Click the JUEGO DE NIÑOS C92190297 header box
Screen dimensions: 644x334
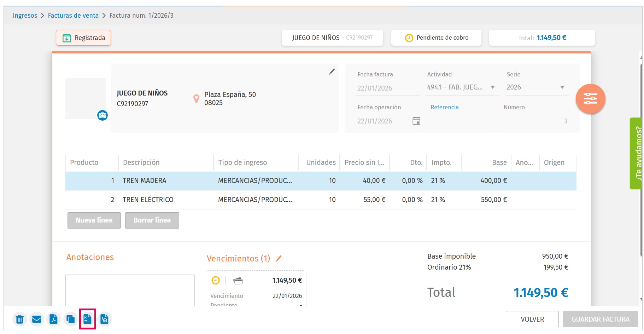coord(332,38)
